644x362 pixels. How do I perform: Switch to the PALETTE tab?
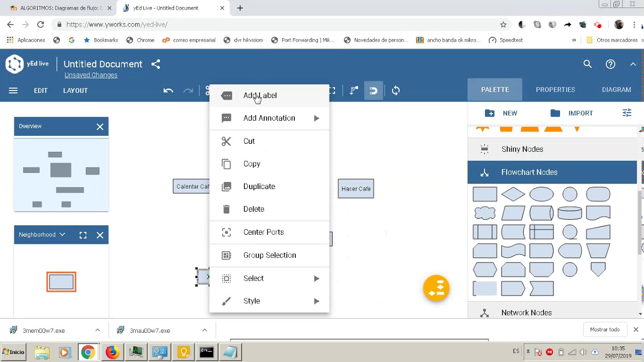coord(495,90)
